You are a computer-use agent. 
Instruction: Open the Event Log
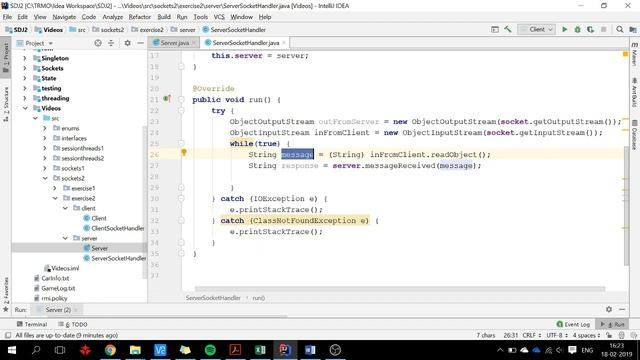pos(573,324)
